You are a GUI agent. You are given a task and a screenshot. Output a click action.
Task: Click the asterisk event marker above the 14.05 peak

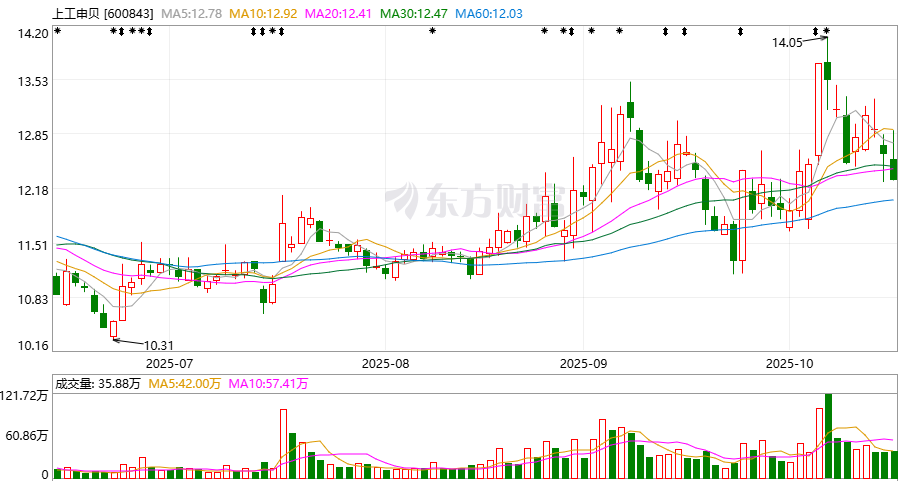coord(827,31)
